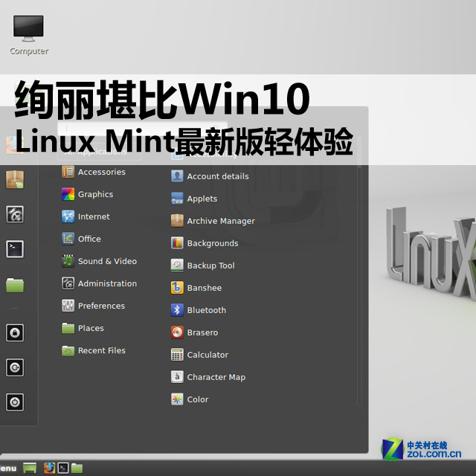Click the Logout icon in the sidebar
This screenshot has height=476, width=476.
(15, 367)
